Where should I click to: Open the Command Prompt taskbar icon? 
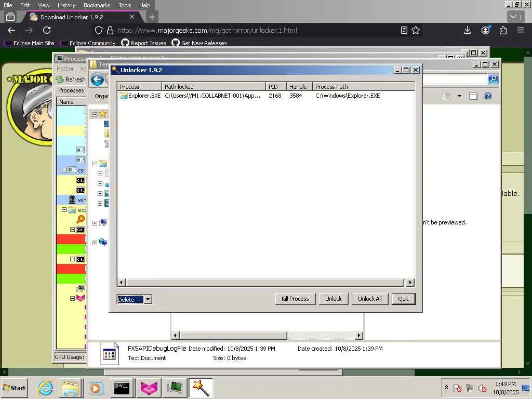coord(122,388)
